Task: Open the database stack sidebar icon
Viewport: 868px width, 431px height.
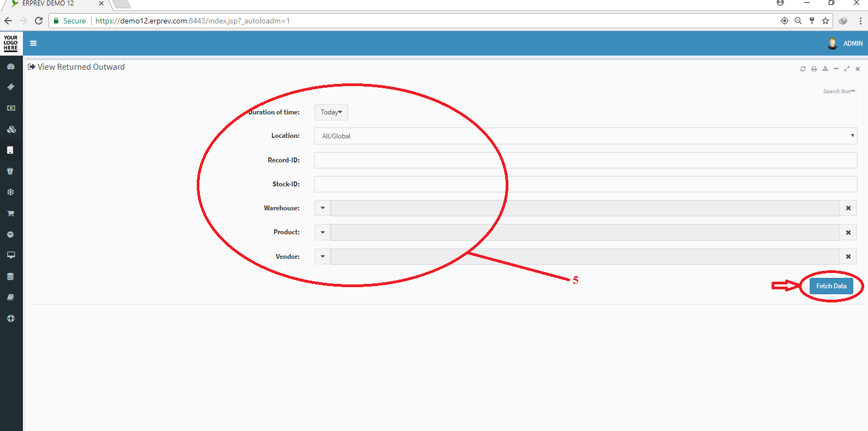Action: [x=10, y=276]
